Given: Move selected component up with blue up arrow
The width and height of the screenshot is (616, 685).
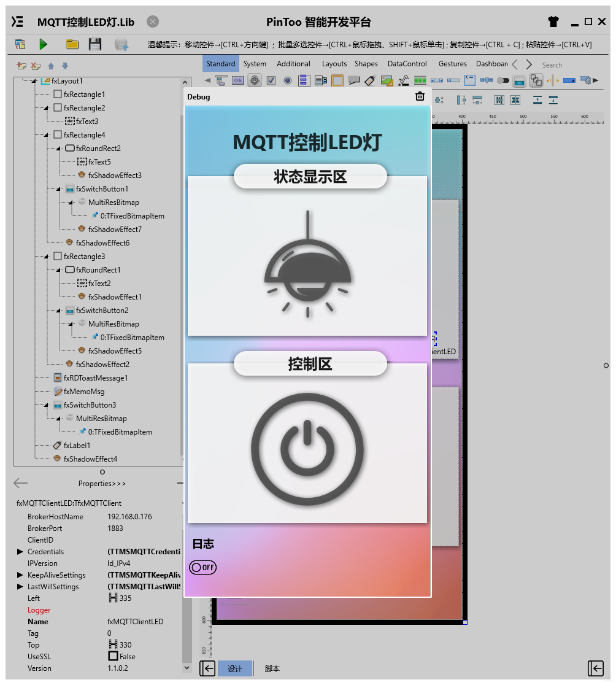Looking at the screenshot, I should tap(51, 66).
